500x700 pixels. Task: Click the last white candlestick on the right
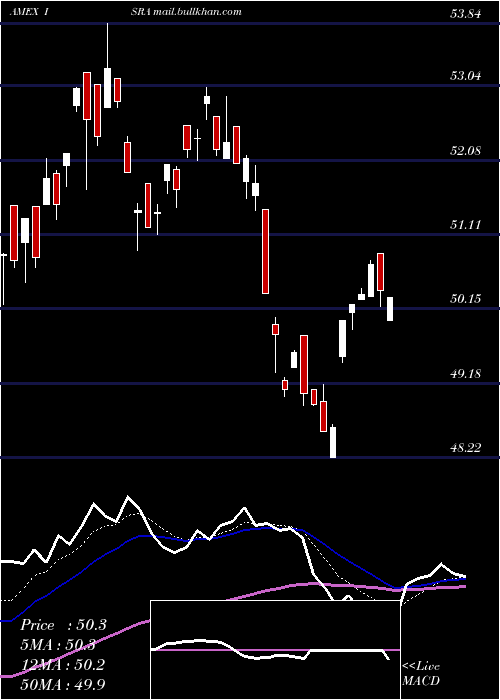click(x=390, y=308)
